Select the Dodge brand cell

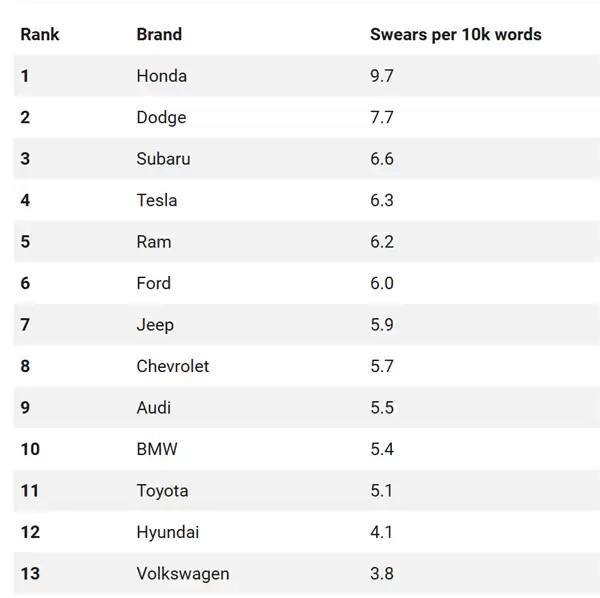(x=161, y=117)
